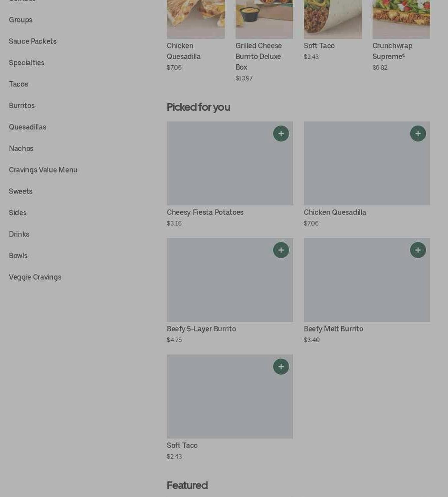
Task: Open top-row Chicken Quesadilla photo
Action: 196,19
